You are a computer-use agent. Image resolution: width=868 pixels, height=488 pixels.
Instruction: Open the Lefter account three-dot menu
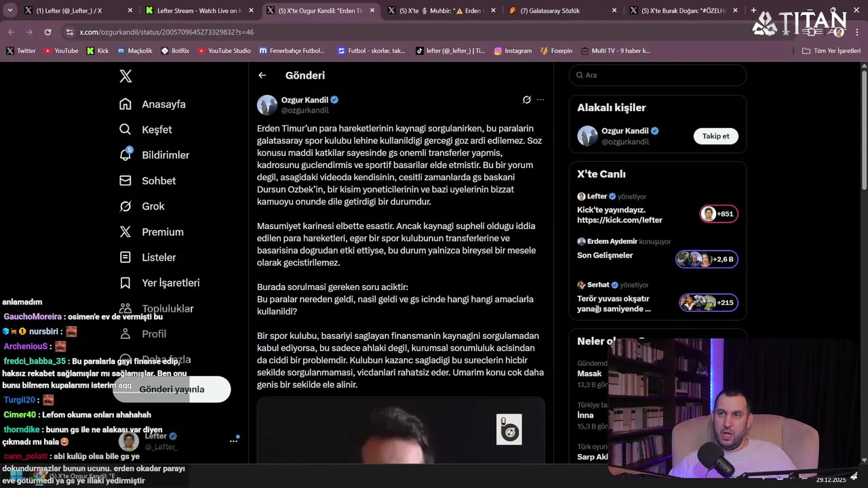pyautogui.click(x=233, y=441)
